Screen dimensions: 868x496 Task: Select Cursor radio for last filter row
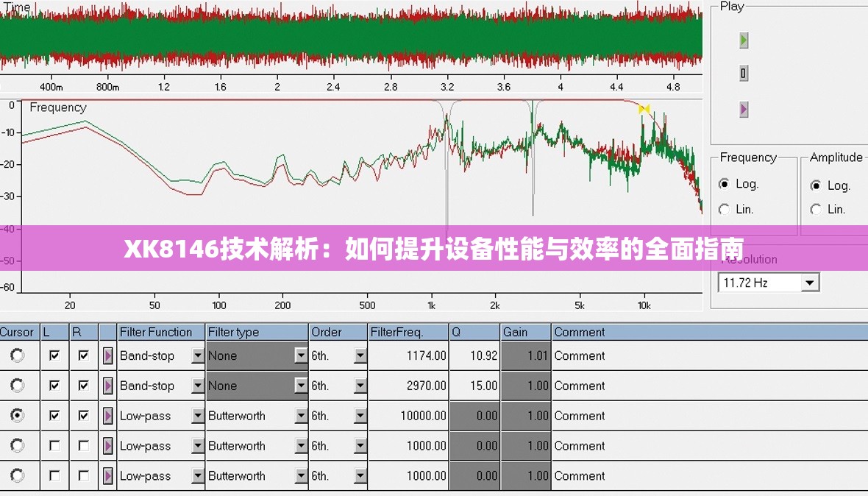17,475
